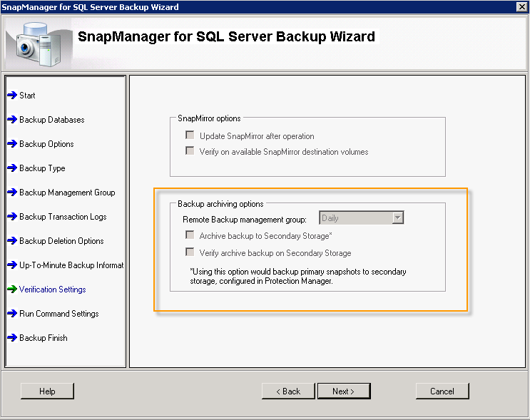Check Archive backup to Secondary Storage

tap(190, 235)
